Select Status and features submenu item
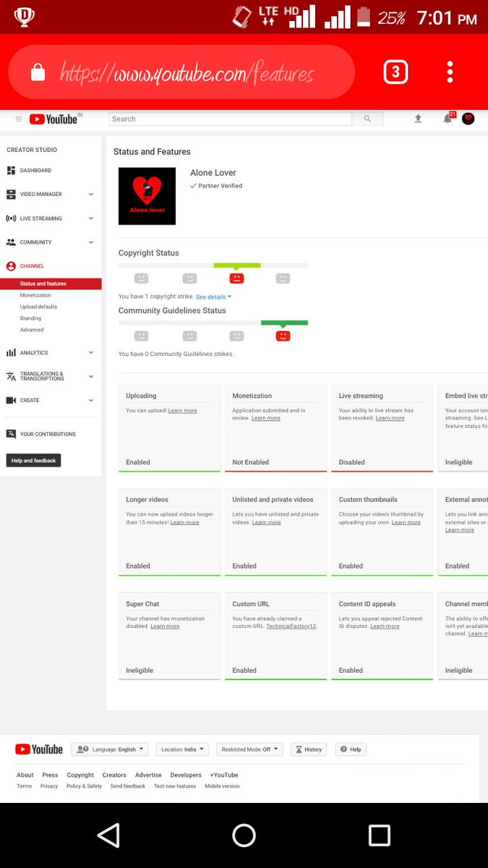Viewport: 488px width, 868px height. coord(51,284)
